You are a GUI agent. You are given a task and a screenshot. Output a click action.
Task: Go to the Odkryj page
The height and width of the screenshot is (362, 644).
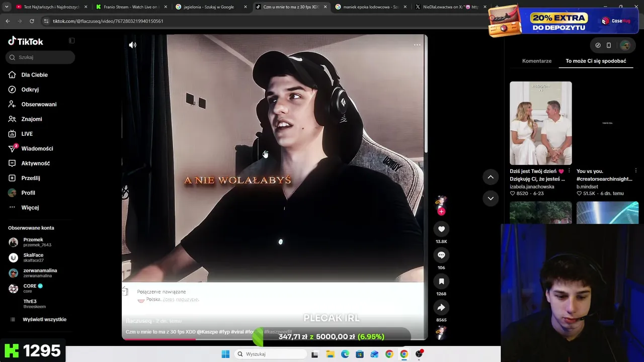click(x=30, y=89)
